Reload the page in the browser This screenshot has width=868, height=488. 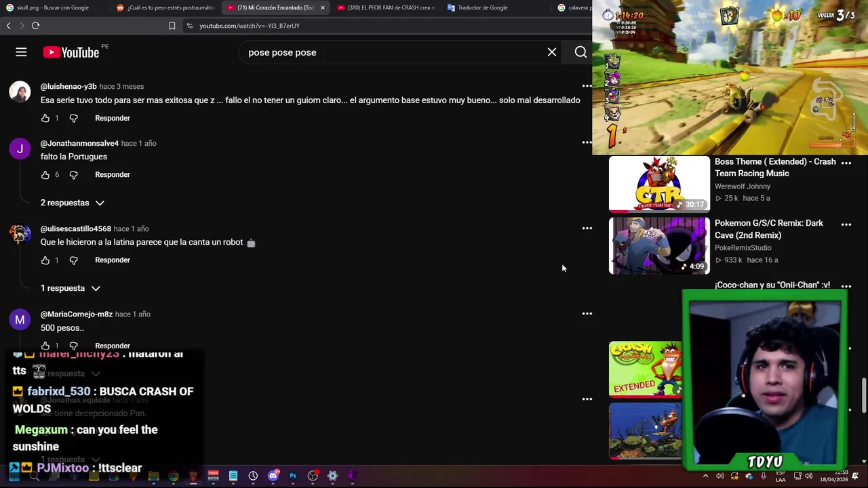pyautogui.click(x=35, y=26)
